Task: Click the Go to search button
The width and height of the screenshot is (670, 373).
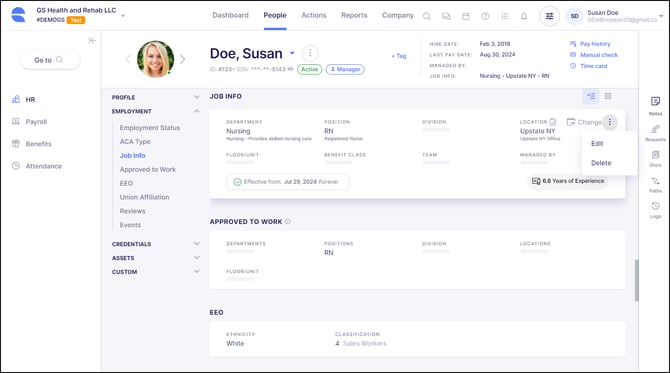Action: [50, 60]
